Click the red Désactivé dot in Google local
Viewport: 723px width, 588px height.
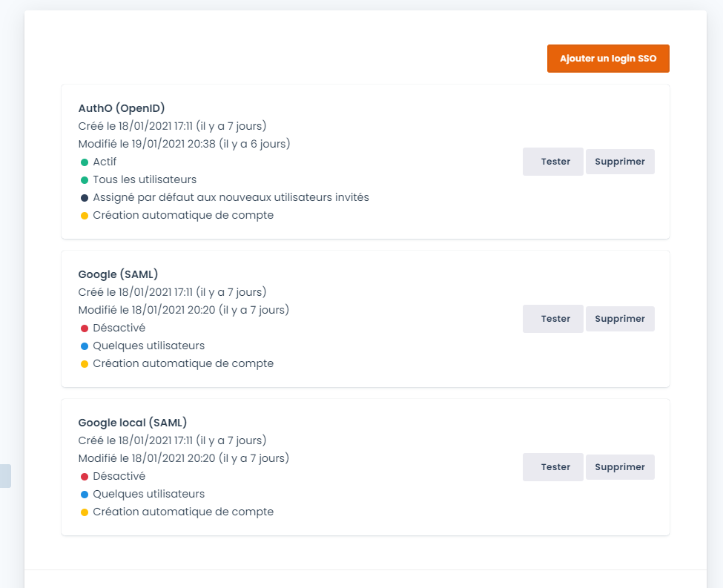coord(85,477)
